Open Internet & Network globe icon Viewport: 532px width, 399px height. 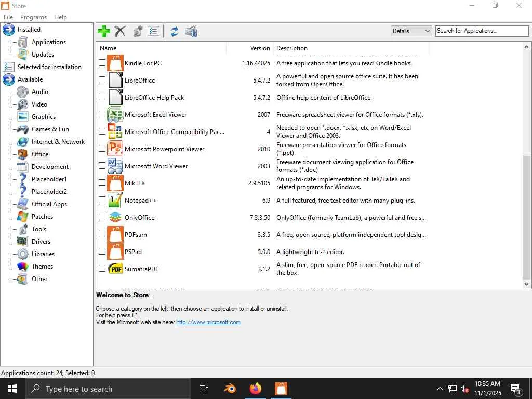tap(23, 142)
